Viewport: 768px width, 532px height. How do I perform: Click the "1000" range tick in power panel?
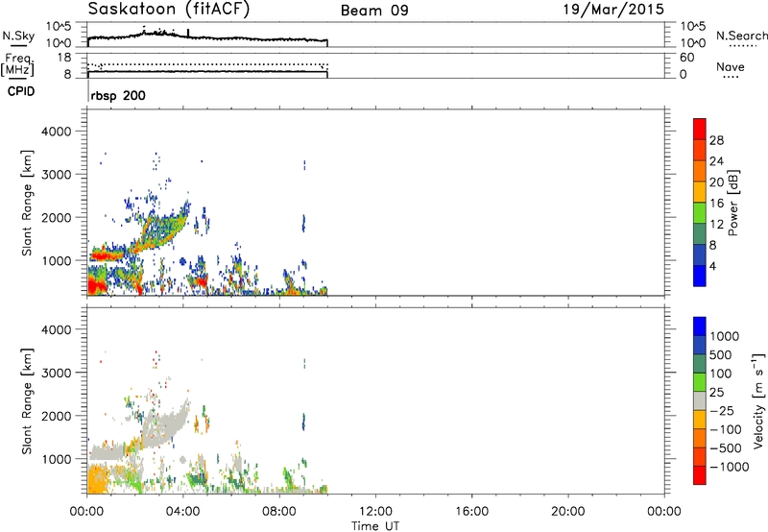[57, 260]
